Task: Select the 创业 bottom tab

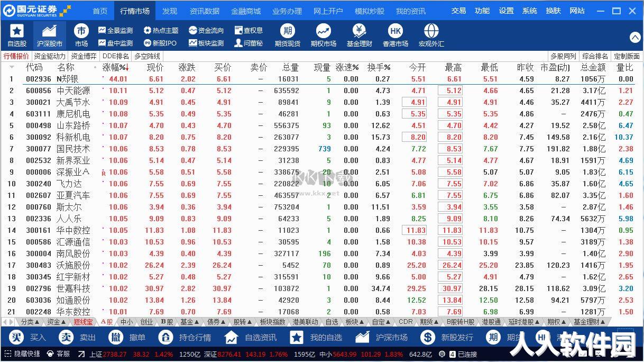Action: (x=146, y=322)
